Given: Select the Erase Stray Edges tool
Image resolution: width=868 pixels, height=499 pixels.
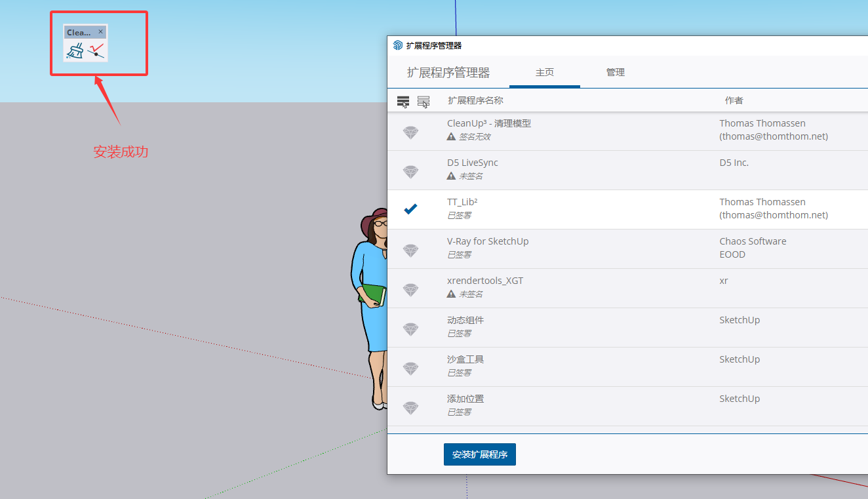Looking at the screenshot, I should [x=96, y=50].
